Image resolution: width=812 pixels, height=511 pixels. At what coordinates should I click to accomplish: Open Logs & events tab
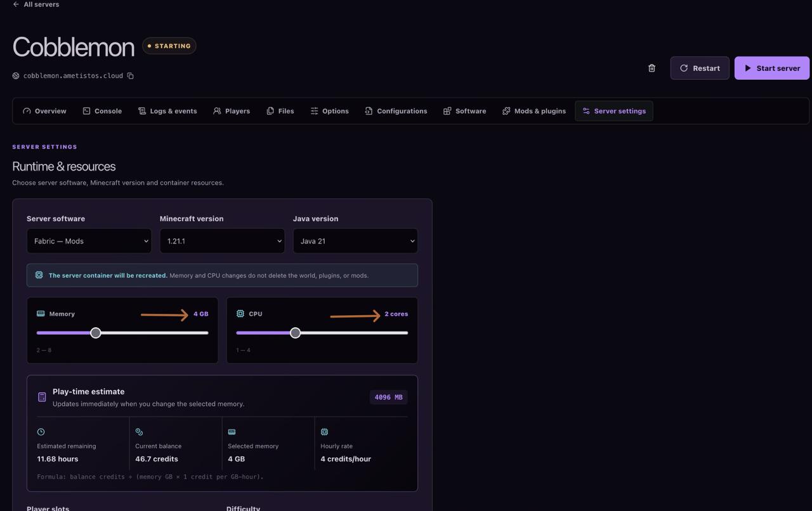(167, 111)
